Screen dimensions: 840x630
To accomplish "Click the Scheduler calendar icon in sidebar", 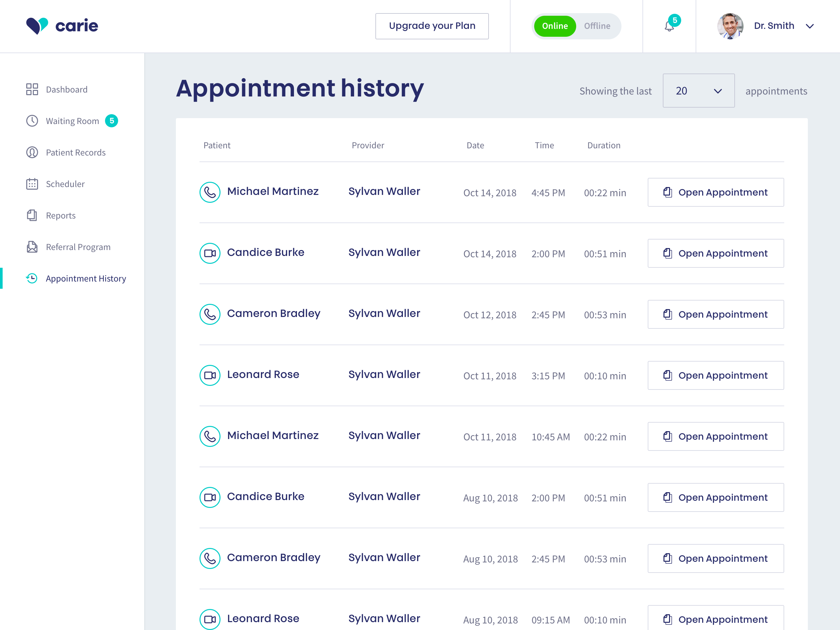I will point(32,184).
